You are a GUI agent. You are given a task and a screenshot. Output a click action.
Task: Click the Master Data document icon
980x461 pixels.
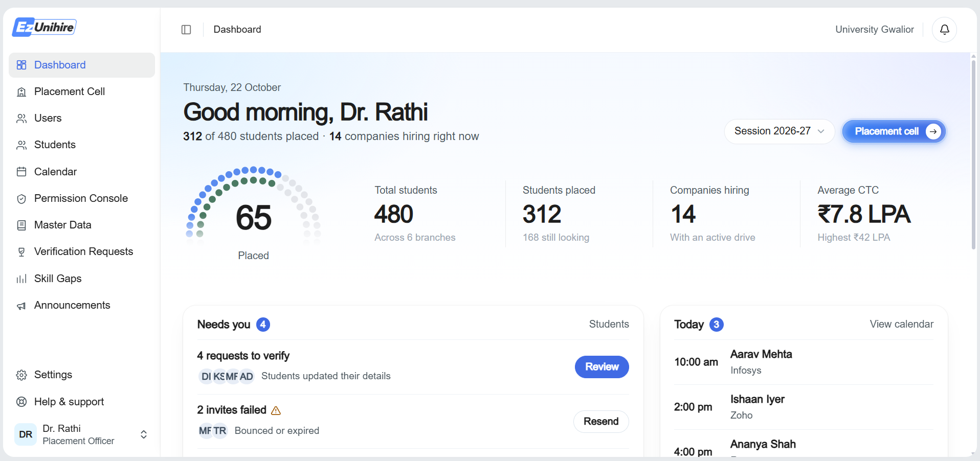[21, 225]
